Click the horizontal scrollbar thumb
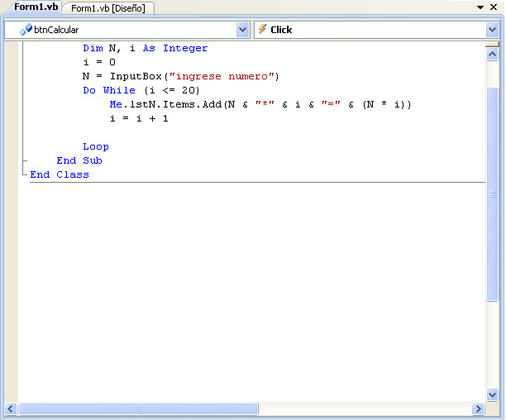The height and width of the screenshot is (420, 506). (138, 409)
